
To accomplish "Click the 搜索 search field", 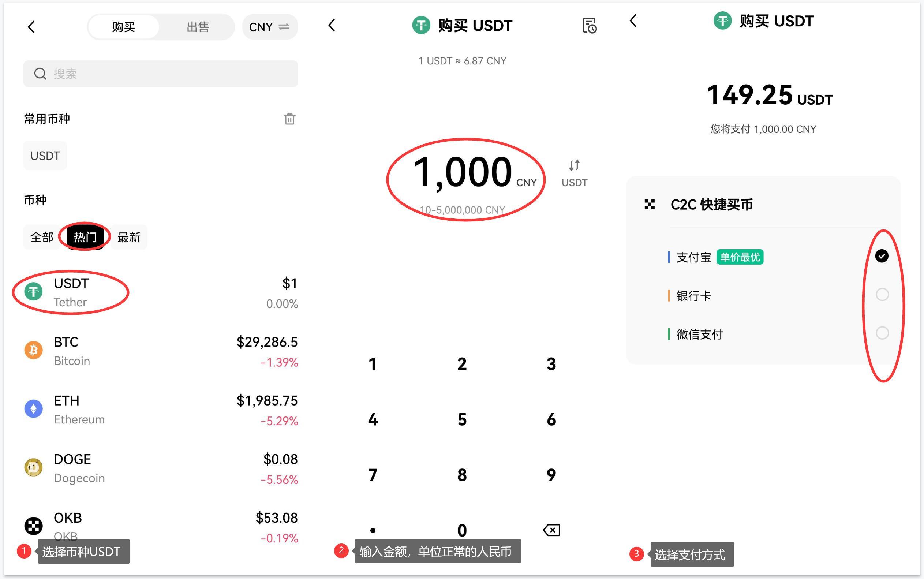I will [161, 74].
